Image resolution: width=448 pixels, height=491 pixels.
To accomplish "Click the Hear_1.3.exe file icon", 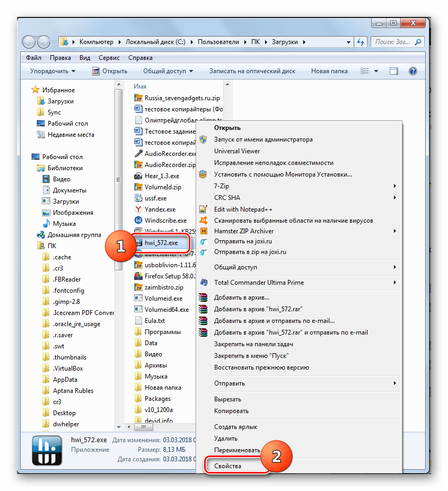I will [x=138, y=176].
